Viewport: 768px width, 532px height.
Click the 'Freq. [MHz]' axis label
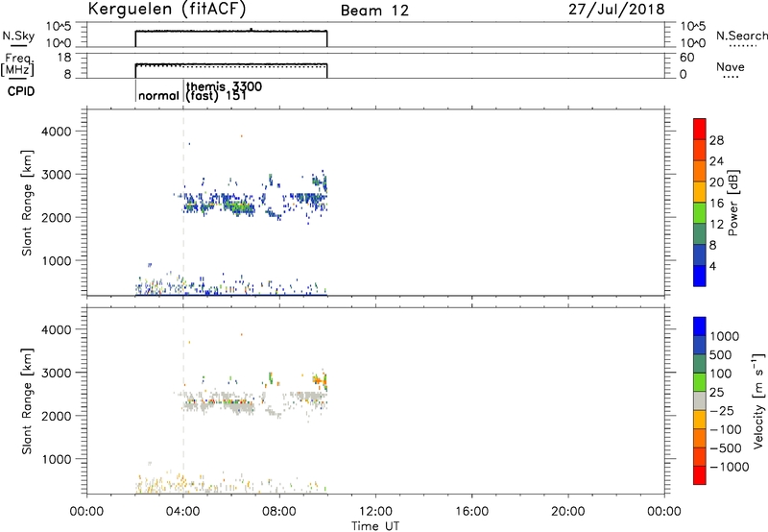pyautogui.click(x=17, y=64)
